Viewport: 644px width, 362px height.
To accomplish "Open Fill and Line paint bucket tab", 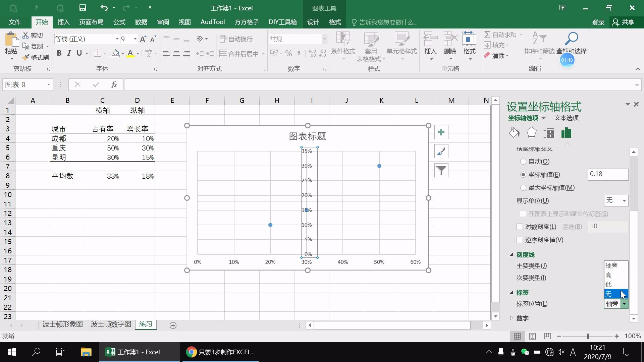I will tap(514, 133).
